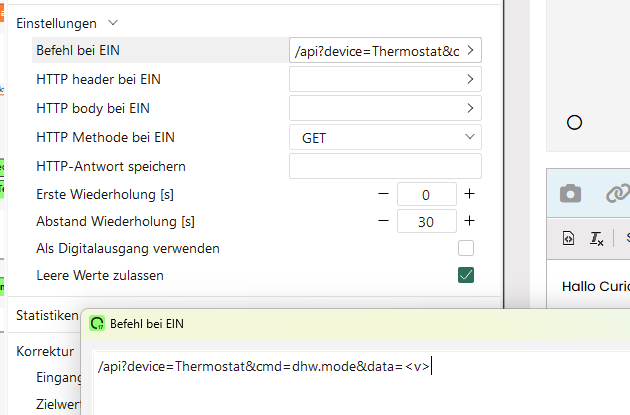630x415 pixels.
Task: Click the insert link chain icon
Action: [618, 194]
